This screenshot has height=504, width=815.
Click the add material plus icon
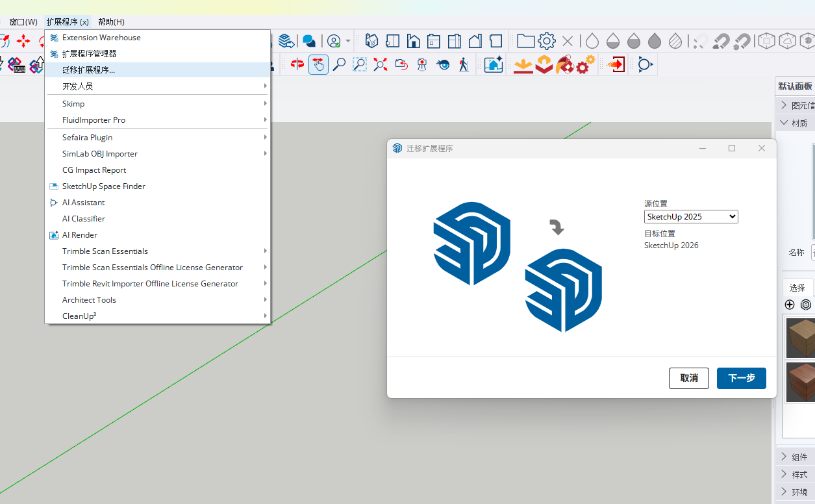click(x=790, y=305)
